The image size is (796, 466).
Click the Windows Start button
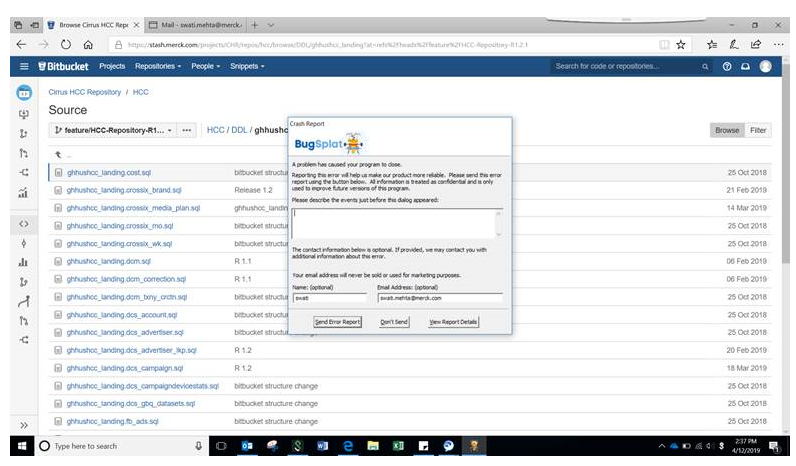pos(22,446)
